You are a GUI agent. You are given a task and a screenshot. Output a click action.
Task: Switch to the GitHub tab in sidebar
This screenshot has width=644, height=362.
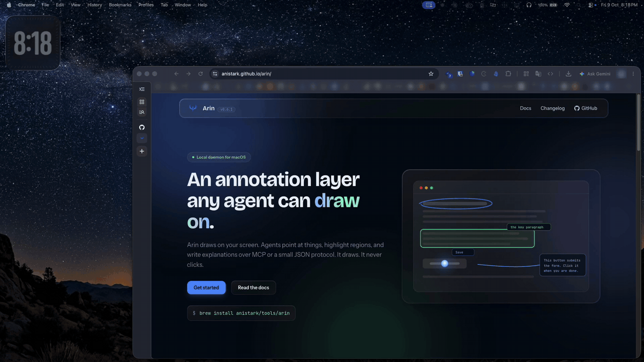click(x=142, y=127)
